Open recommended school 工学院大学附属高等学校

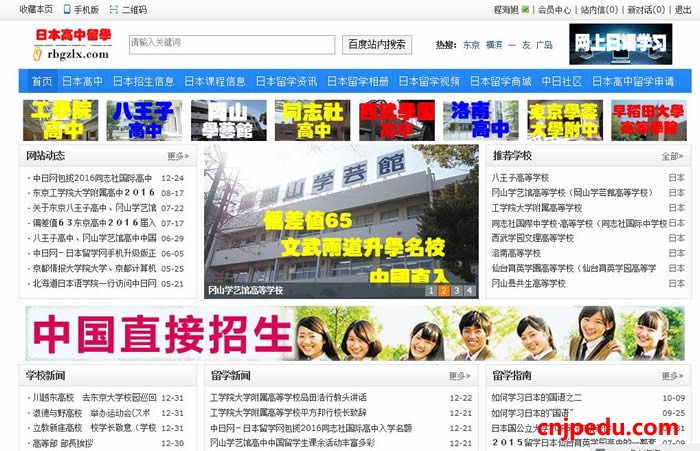point(537,208)
